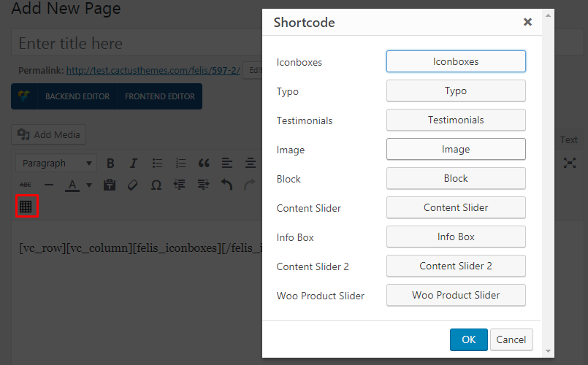Close the Shortcode dialog with X
This screenshot has height=365, width=588.
(527, 22)
